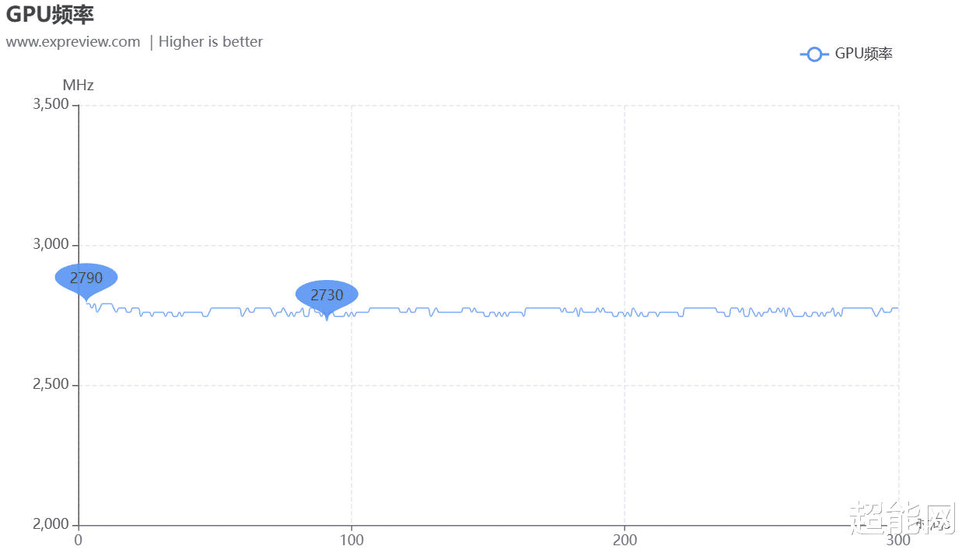This screenshot has height=560, width=976.
Task: Click the 'Higher is better' subtitle text
Action: [x=211, y=42]
